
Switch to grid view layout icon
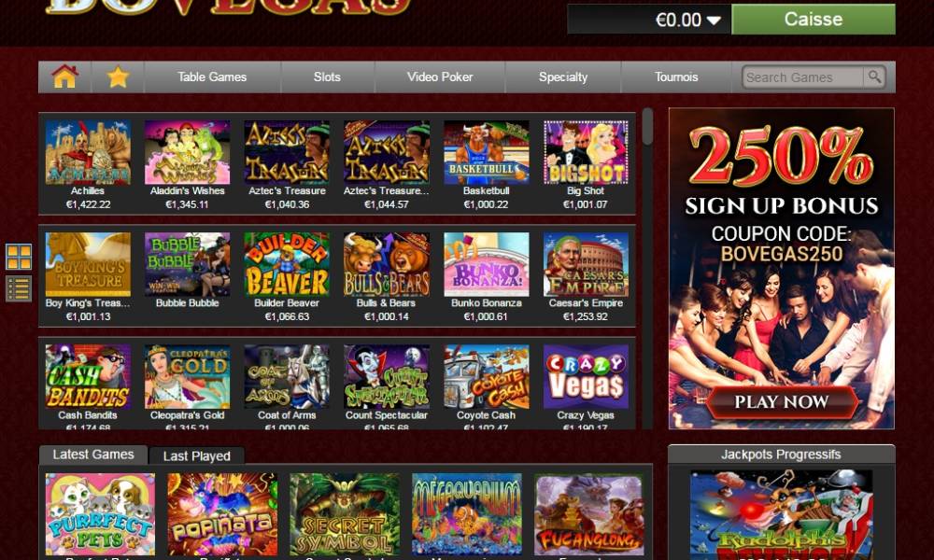[x=19, y=257]
